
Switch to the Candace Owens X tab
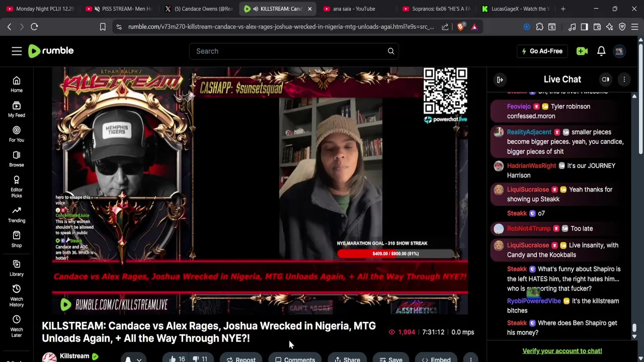[x=198, y=9]
